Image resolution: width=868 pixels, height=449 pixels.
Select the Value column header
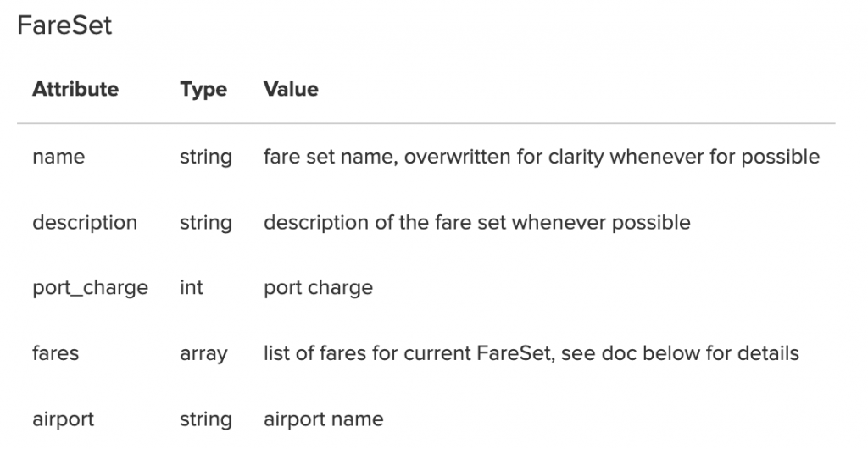[291, 89]
